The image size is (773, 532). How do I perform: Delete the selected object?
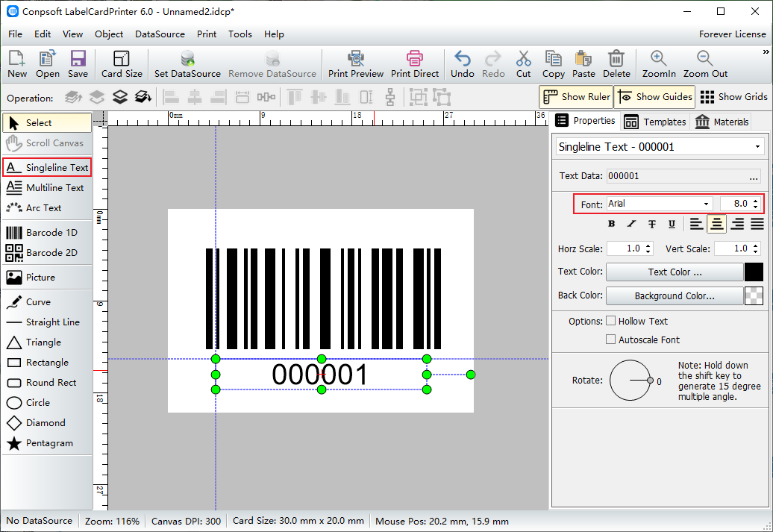point(616,64)
